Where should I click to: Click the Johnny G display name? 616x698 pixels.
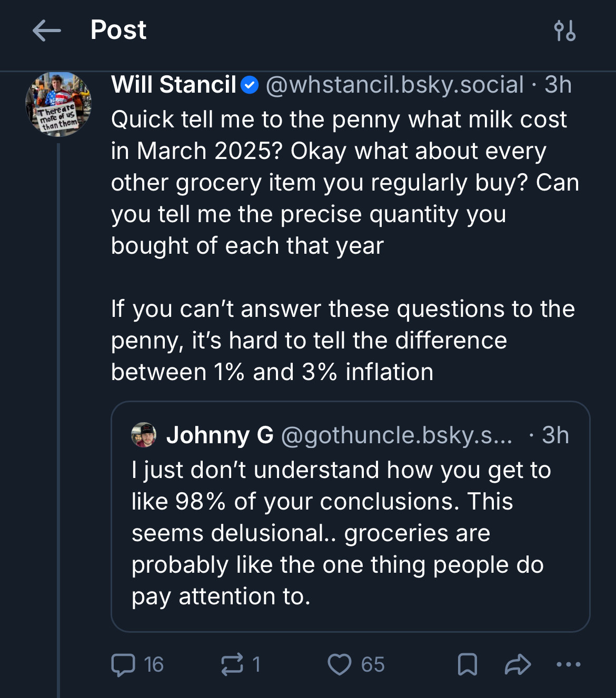220,435
